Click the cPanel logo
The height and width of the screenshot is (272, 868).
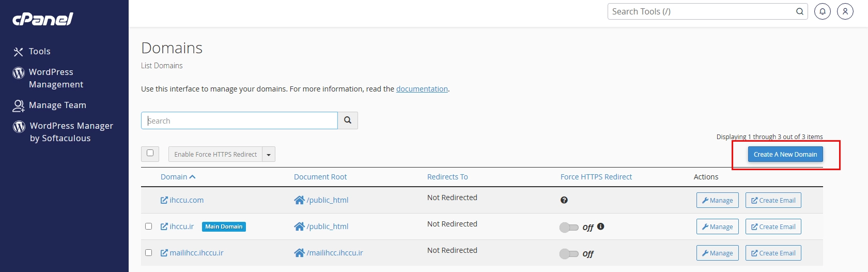(43, 19)
